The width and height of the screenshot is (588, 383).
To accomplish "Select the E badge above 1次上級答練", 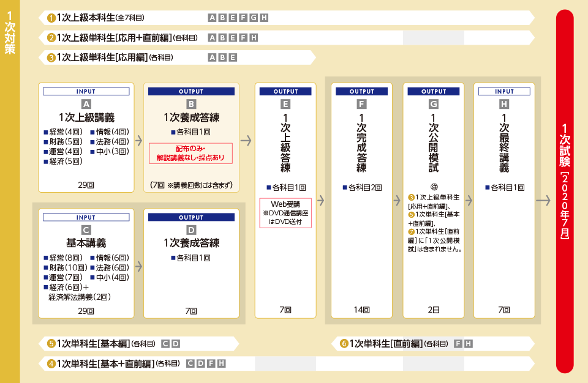I will (x=285, y=104).
